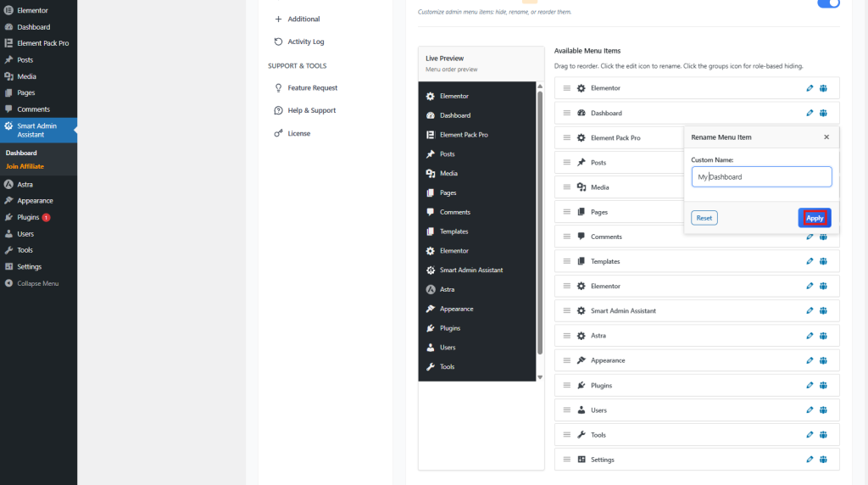
Task: Click edit pencil icon for Appearance row
Action: [810, 360]
